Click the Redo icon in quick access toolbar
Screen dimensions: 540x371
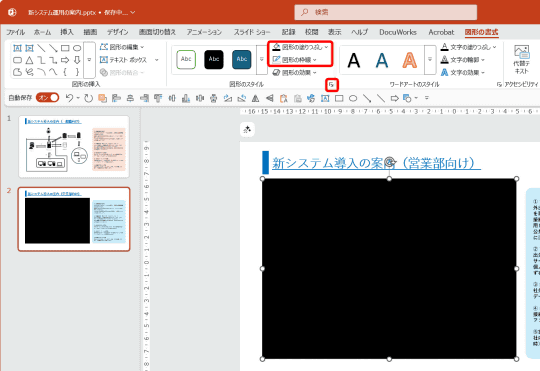pyautogui.click(x=89, y=98)
